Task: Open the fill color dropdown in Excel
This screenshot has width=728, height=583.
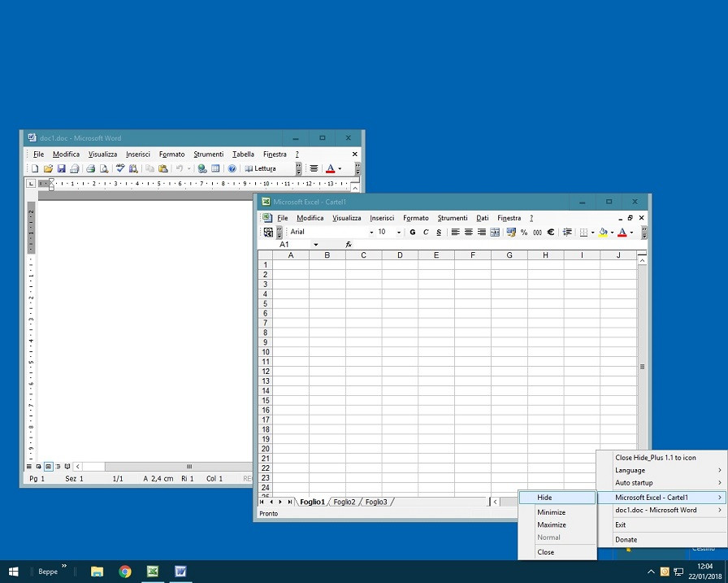Action: click(x=612, y=233)
